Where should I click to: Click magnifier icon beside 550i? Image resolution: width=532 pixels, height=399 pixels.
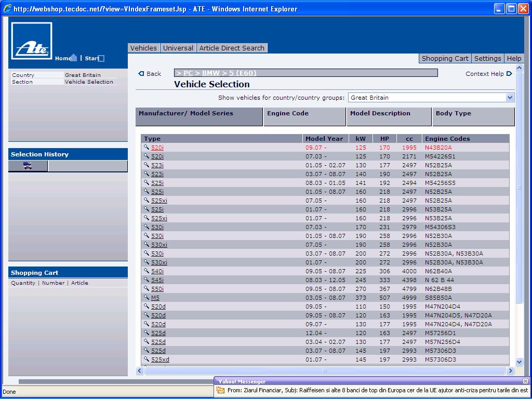tap(146, 288)
